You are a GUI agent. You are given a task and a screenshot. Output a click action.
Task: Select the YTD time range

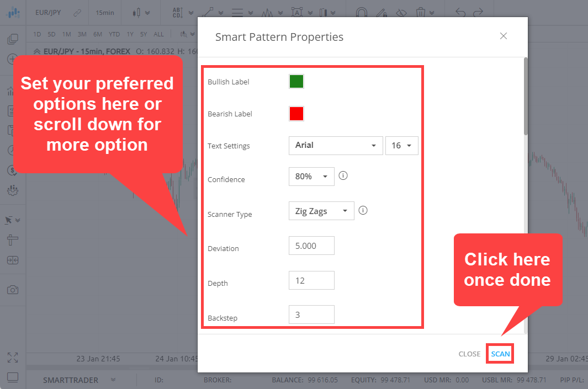point(114,34)
